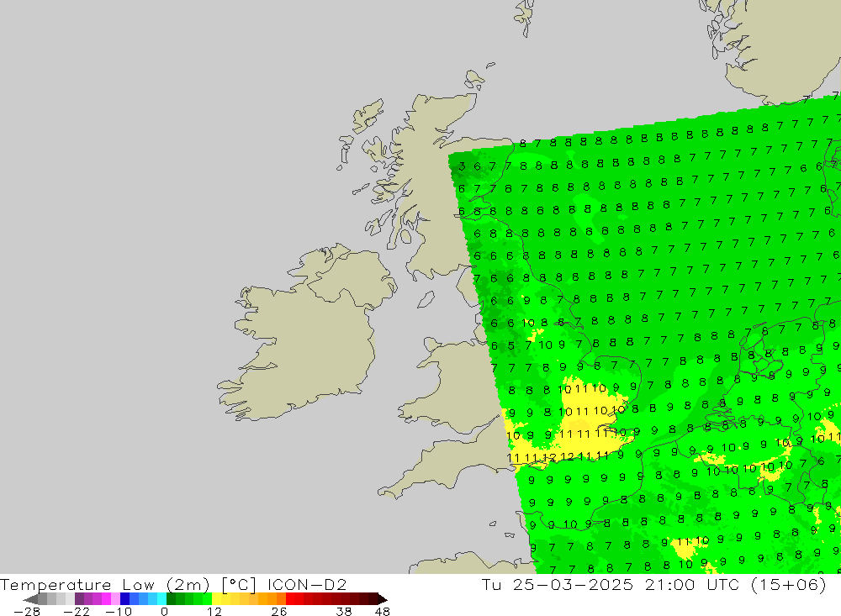
Task: Click the Isle of Man on the map
Action: pos(426,300)
